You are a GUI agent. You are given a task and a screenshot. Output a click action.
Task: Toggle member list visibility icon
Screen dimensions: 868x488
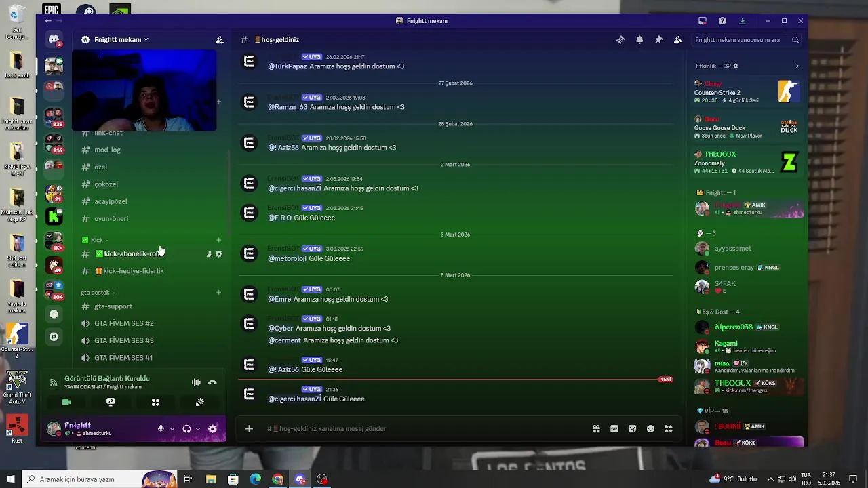pyautogui.click(x=677, y=40)
